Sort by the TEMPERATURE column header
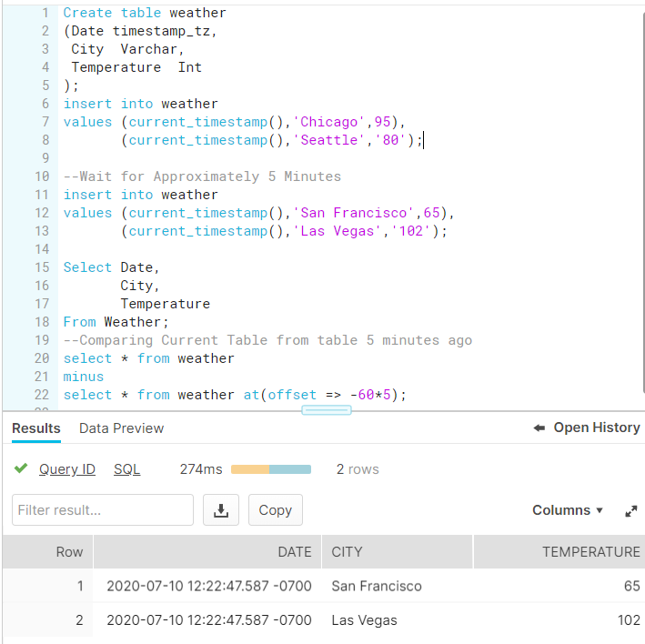The width and height of the screenshot is (645, 644). tap(559, 551)
